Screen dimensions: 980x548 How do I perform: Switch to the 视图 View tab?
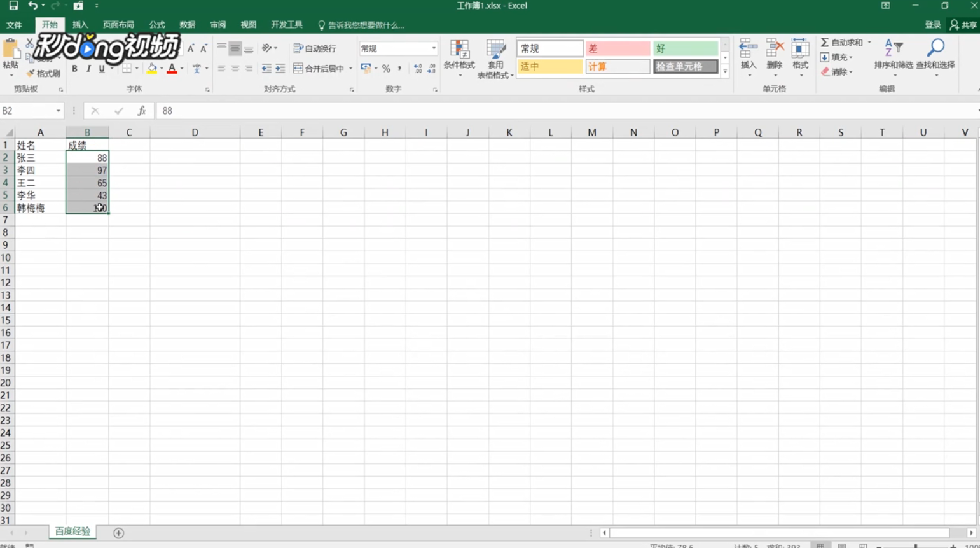[248, 25]
